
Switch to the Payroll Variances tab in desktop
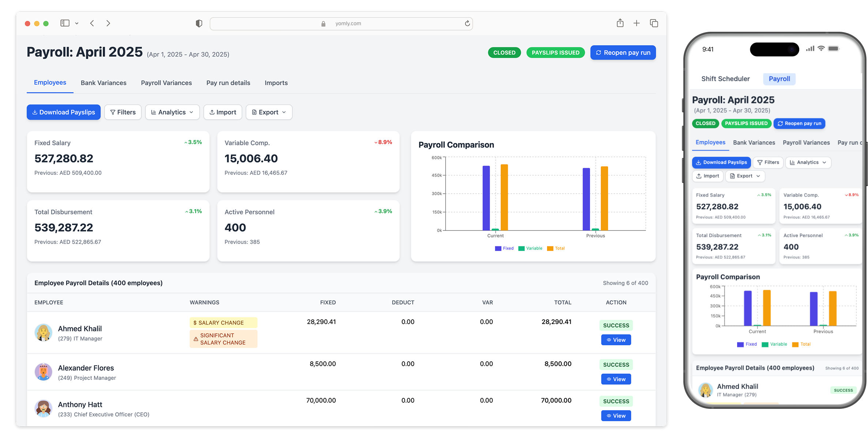(x=166, y=83)
